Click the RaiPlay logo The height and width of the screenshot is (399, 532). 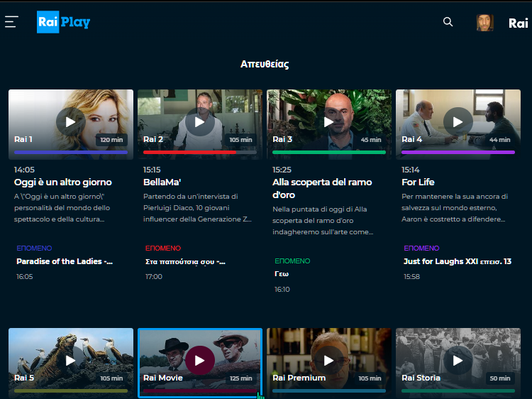point(63,22)
